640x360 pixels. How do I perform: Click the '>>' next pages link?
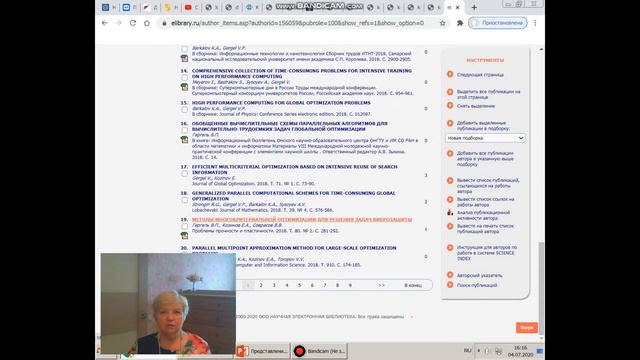381,285
